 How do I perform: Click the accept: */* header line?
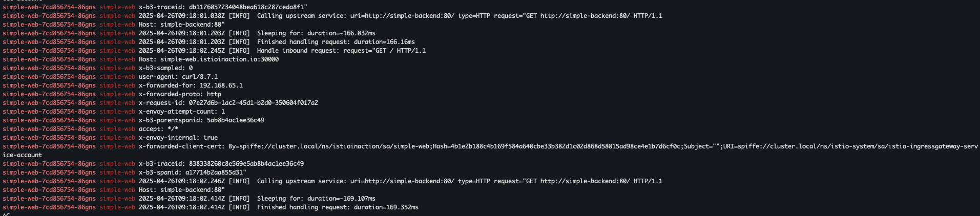pyautogui.click(x=158, y=129)
